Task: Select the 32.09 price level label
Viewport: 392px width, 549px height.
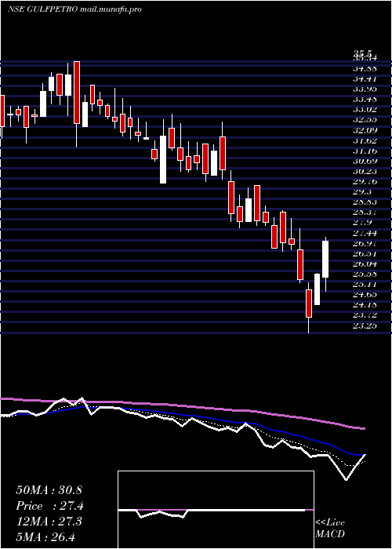Action: pyautogui.click(x=366, y=130)
